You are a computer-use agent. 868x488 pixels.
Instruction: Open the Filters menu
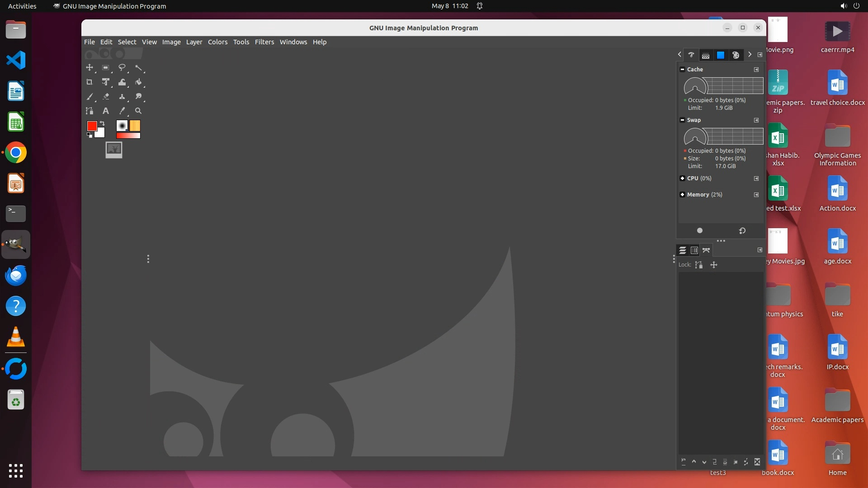pyautogui.click(x=264, y=42)
